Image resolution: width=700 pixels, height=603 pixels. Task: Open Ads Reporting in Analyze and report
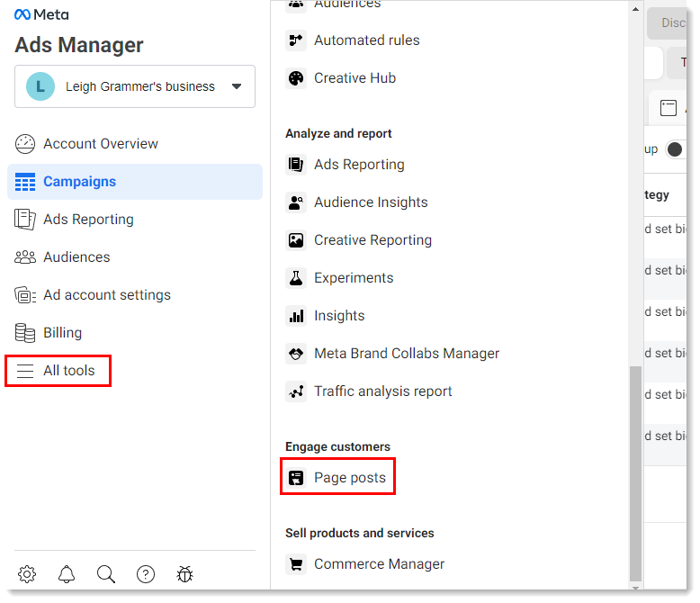pyautogui.click(x=359, y=165)
